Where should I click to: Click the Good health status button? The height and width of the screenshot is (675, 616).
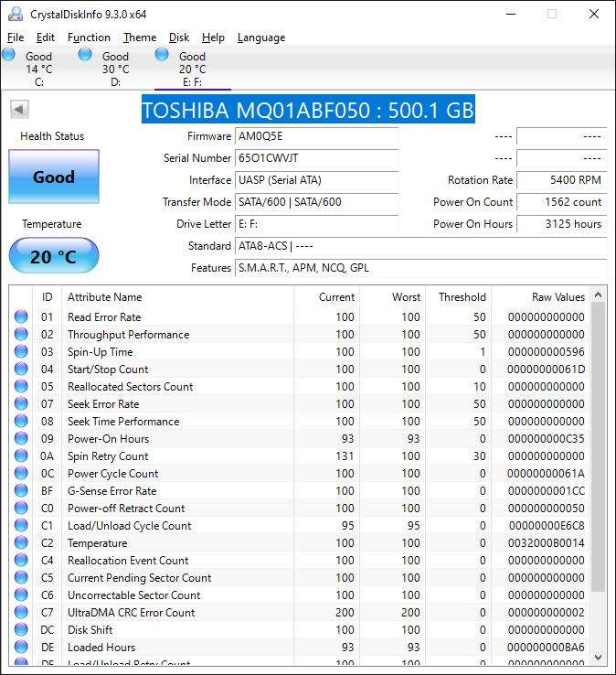[54, 177]
